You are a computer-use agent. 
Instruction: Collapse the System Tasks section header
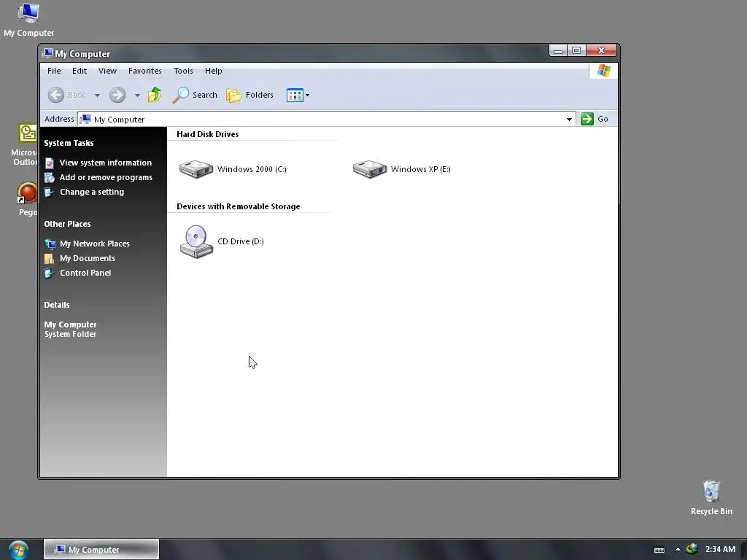[x=69, y=143]
